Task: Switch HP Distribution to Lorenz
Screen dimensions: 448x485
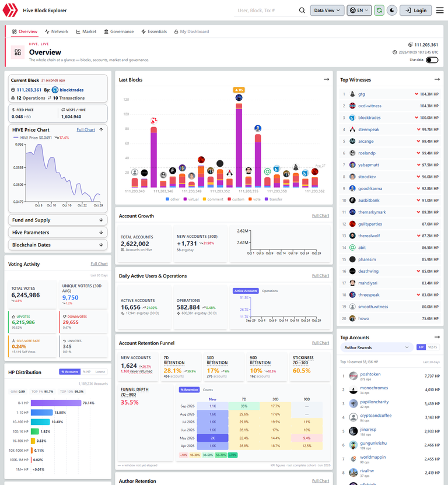Action: 100,372
